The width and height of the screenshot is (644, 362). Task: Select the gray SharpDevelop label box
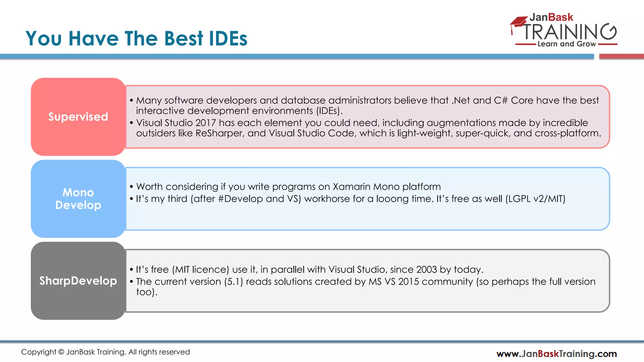coord(78,281)
